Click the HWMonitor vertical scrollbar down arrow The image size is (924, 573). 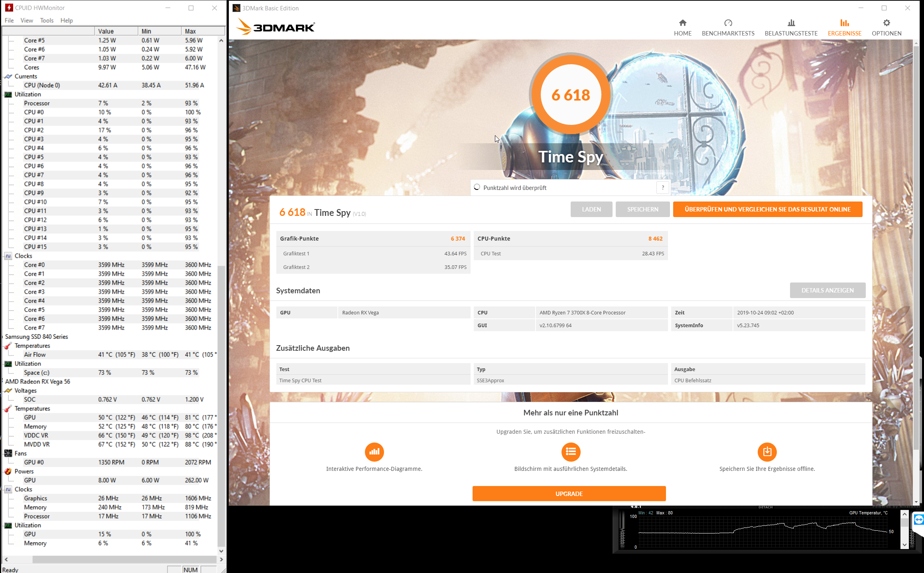[x=221, y=551]
